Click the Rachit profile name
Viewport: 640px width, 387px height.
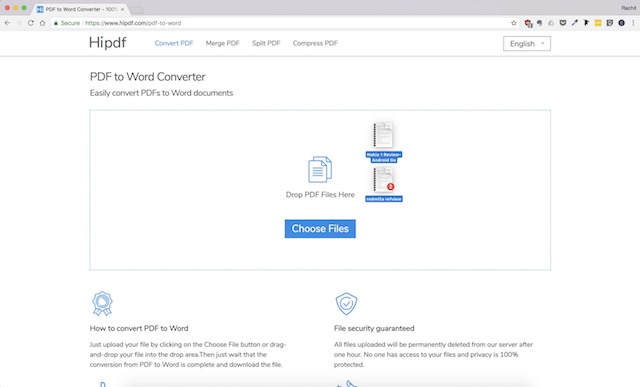point(629,8)
